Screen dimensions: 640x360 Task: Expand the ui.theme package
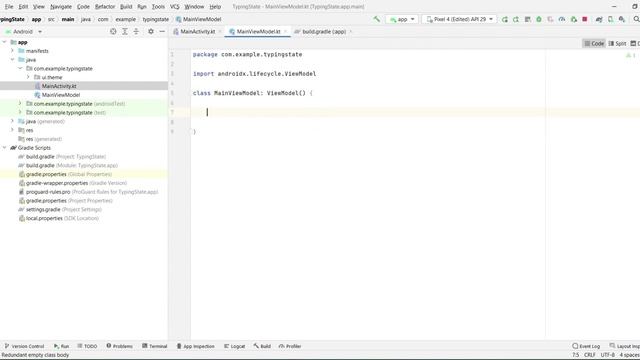tap(28, 77)
